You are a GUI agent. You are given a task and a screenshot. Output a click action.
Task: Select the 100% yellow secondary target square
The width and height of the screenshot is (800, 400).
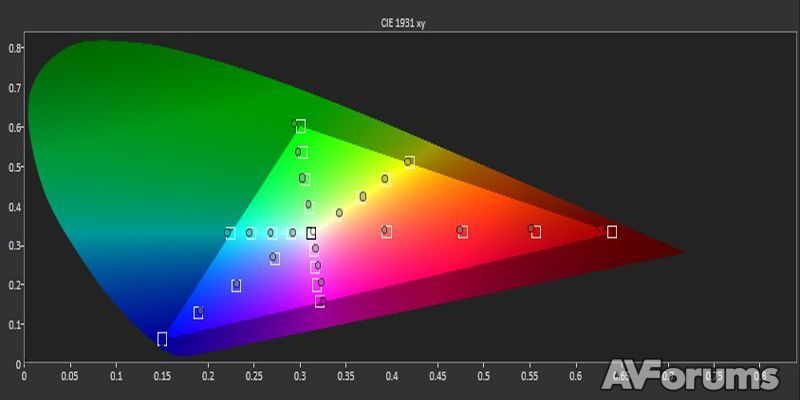(409, 161)
